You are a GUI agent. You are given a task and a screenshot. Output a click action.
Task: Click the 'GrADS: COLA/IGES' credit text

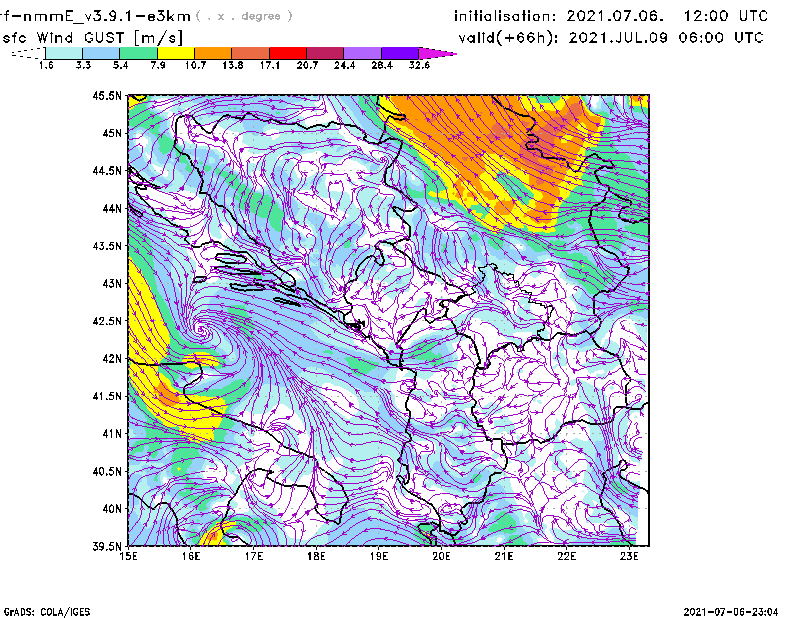[47, 612]
